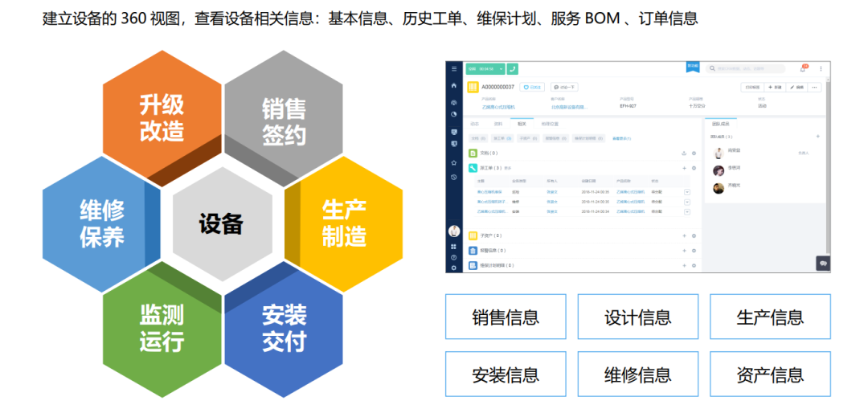Viewport: 868px width, 405px height.
Task: Click the 编辑 edit button
Action: [797, 88]
